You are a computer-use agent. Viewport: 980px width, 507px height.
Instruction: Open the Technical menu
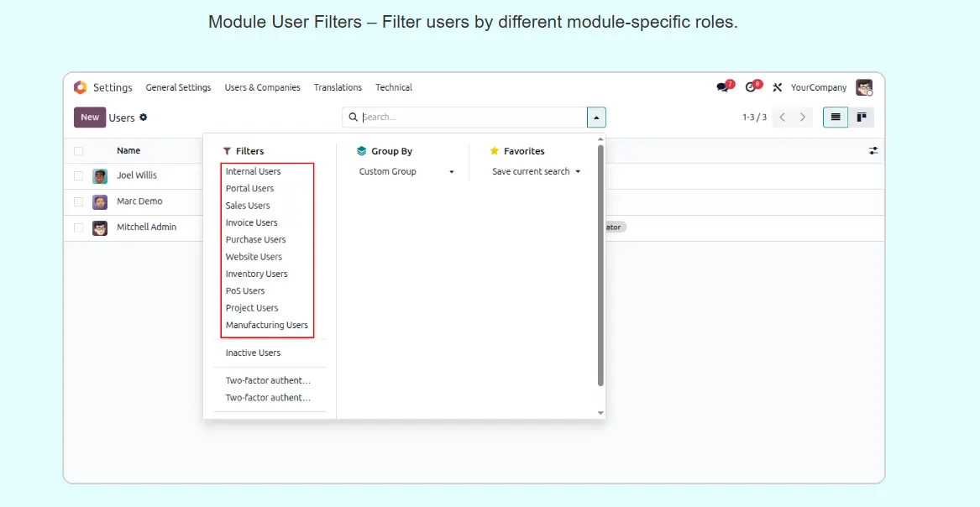point(393,87)
